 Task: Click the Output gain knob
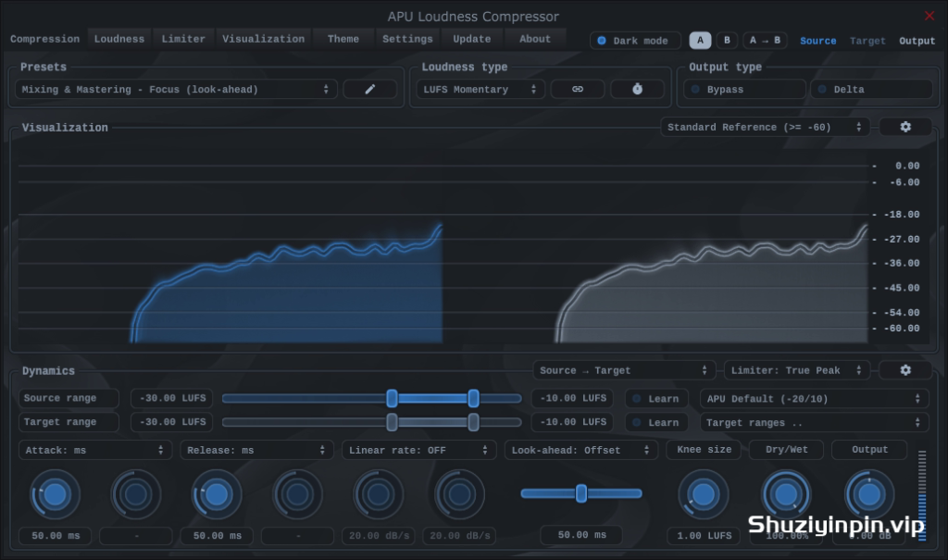pyautogui.click(x=868, y=494)
